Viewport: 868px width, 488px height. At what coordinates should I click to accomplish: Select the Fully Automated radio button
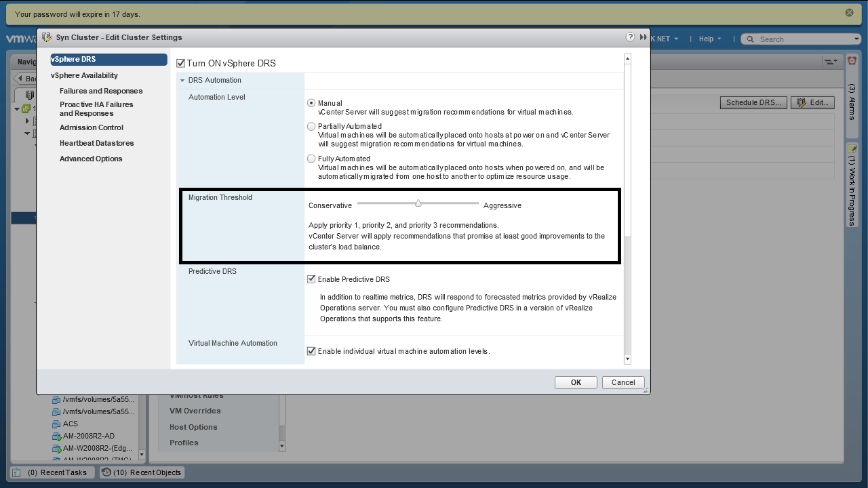pos(311,159)
